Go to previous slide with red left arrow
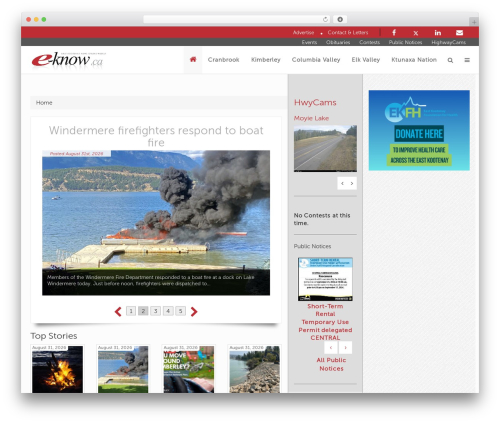Viewport: 500px width, 423px height. coord(118,311)
